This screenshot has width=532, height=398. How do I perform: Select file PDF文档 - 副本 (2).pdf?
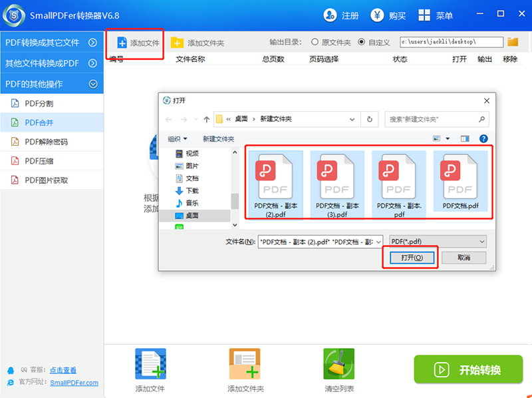pyautogui.click(x=275, y=186)
